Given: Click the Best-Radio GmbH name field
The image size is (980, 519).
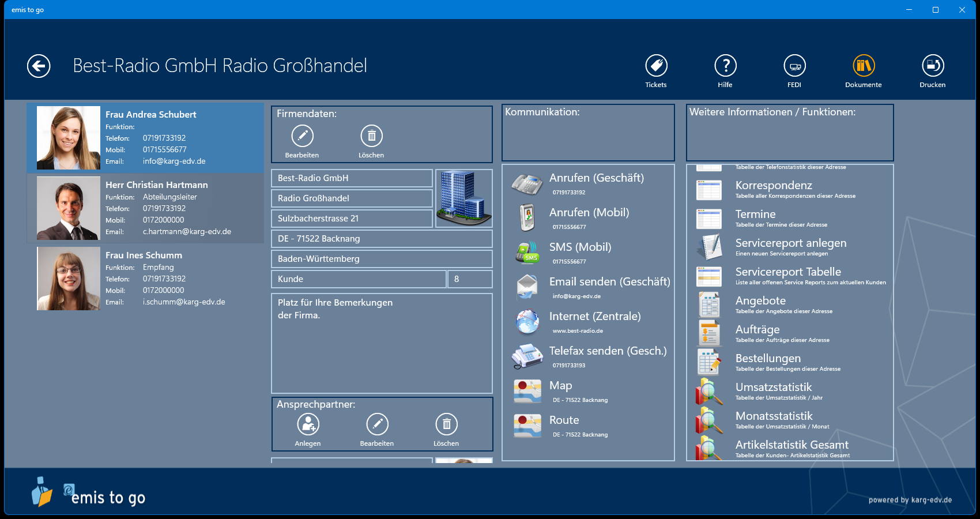Looking at the screenshot, I should [x=352, y=178].
